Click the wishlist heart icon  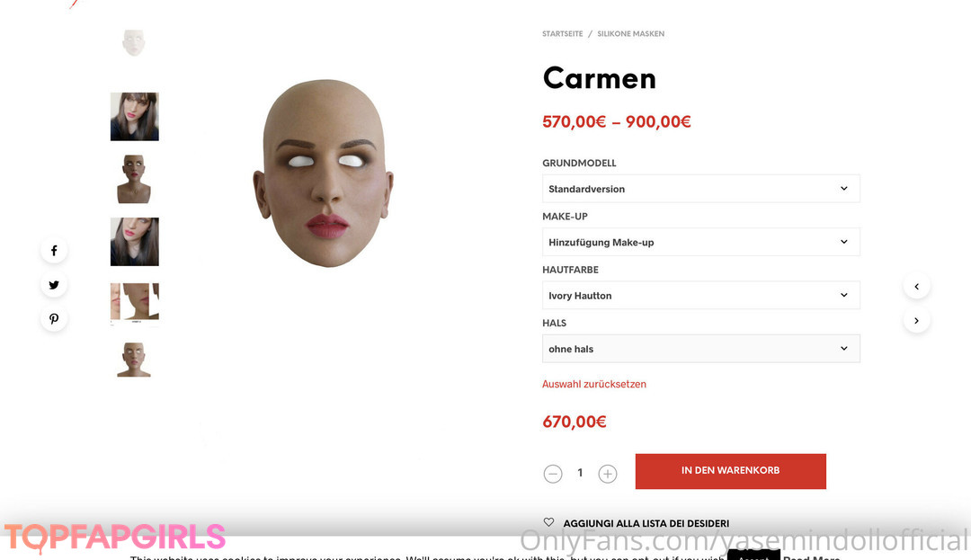(x=548, y=522)
